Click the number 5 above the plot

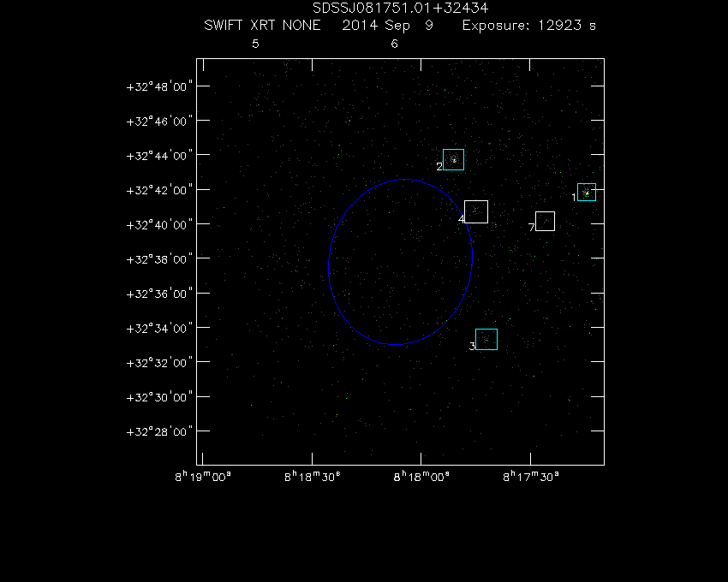(255, 44)
